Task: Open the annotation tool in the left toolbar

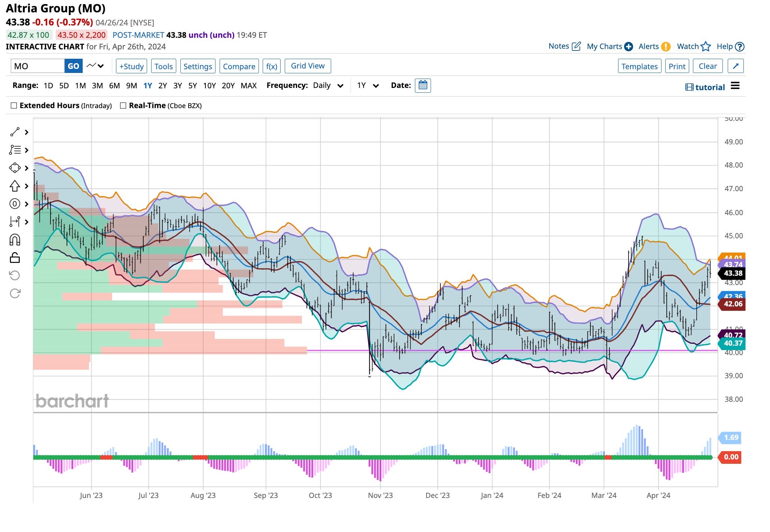Action: click(x=15, y=150)
